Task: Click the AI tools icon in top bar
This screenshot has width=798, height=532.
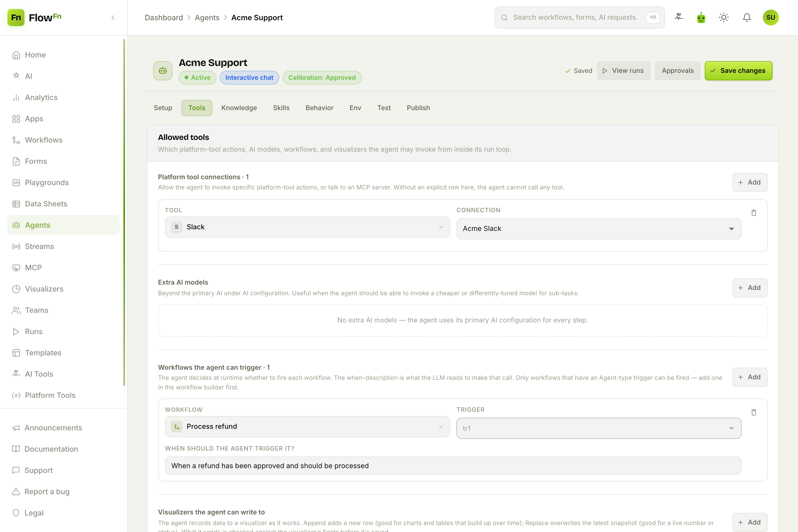Action: (x=679, y=17)
